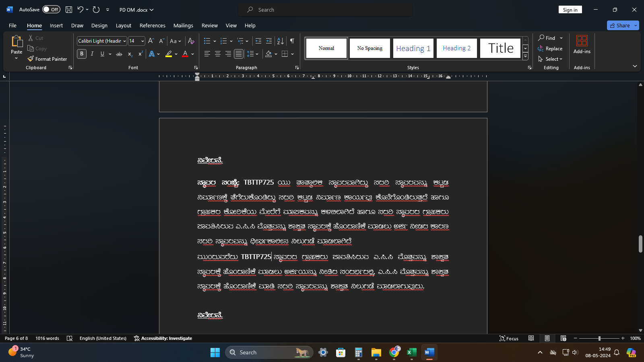Click the Share button
Image resolution: width=644 pixels, height=362 pixels.
[620, 25]
